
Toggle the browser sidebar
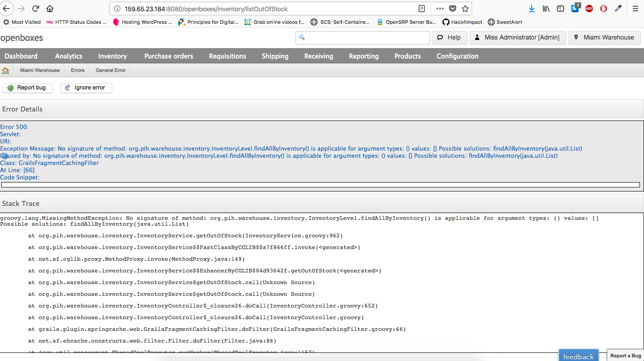pyautogui.click(x=560, y=8)
